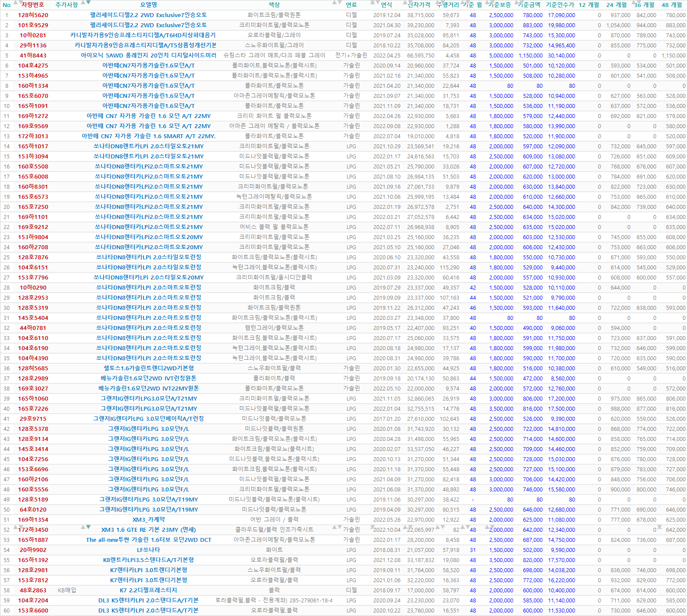Click the 24 개월 column header

[617, 5]
